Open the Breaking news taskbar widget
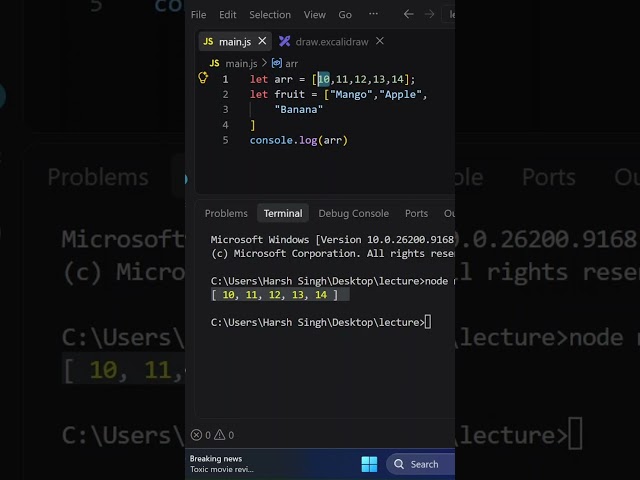 tap(222, 464)
